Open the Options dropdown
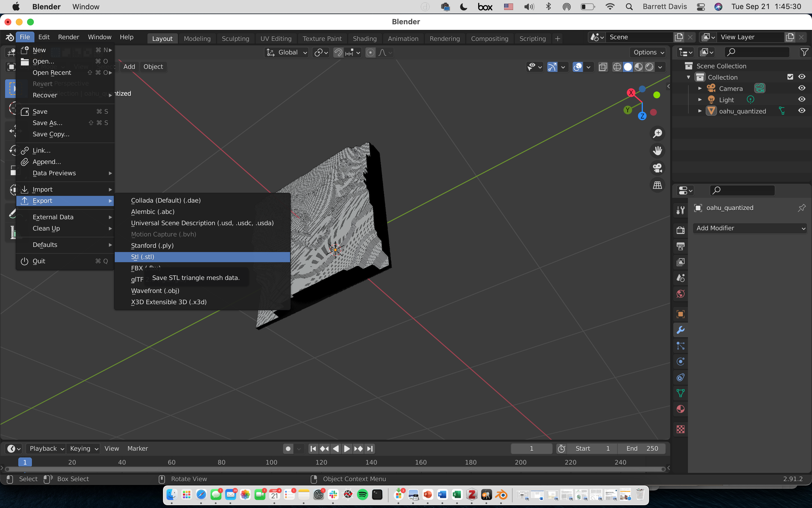Viewport: 812px width, 508px height. click(648, 52)
